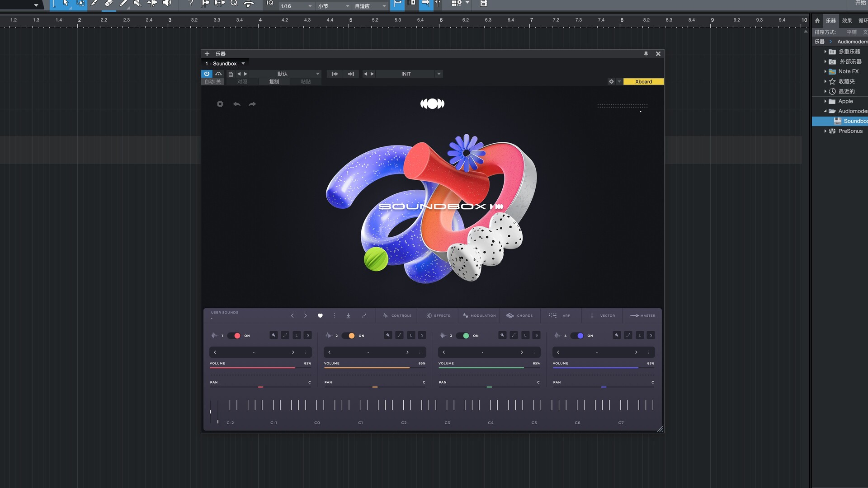
Task: Click the favorite heart icon in preset bar
Action: (320, 316)
